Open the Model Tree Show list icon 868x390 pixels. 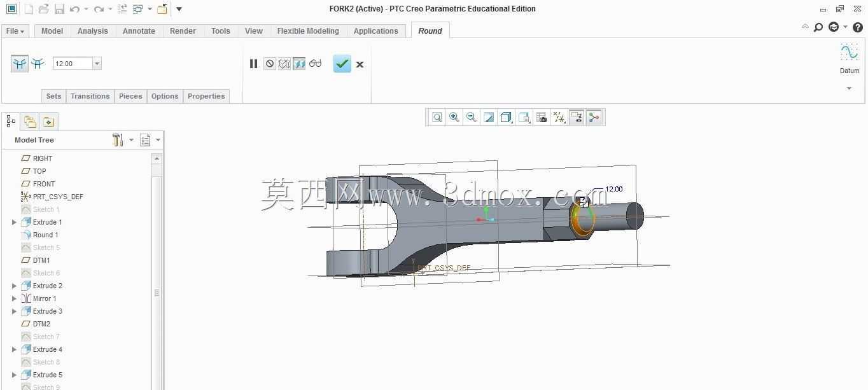(145, 140)
